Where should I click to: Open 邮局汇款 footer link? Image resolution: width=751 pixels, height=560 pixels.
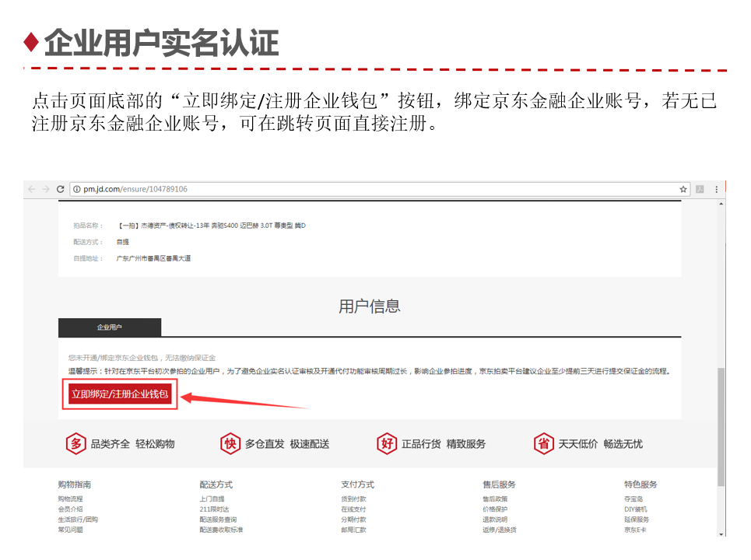(x=353, y=530)
